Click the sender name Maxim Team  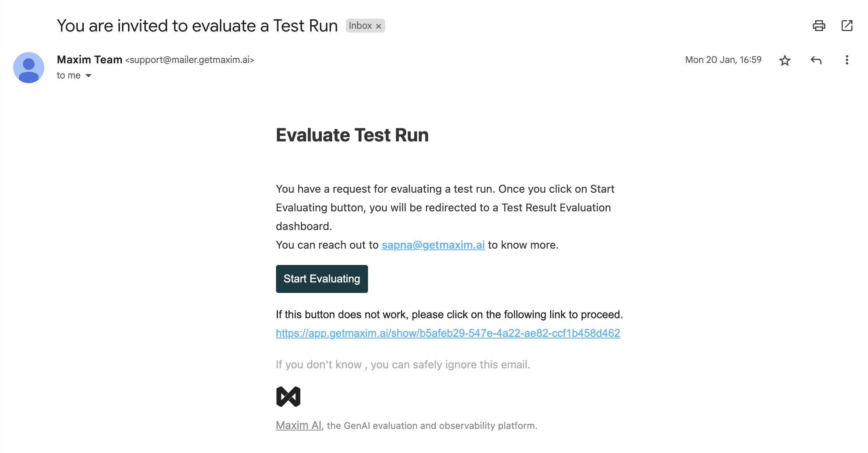(x=90, y=59)
